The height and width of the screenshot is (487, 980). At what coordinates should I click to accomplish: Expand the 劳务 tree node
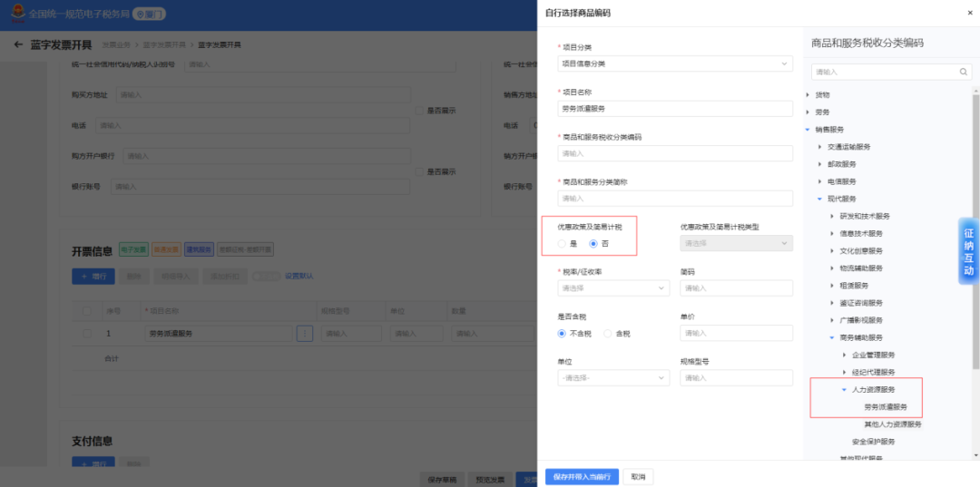tap(807, 112)
